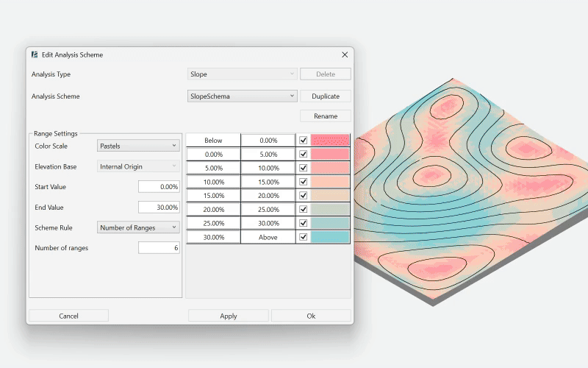
Task: Edit the End Value field
Action: (159, 208)
